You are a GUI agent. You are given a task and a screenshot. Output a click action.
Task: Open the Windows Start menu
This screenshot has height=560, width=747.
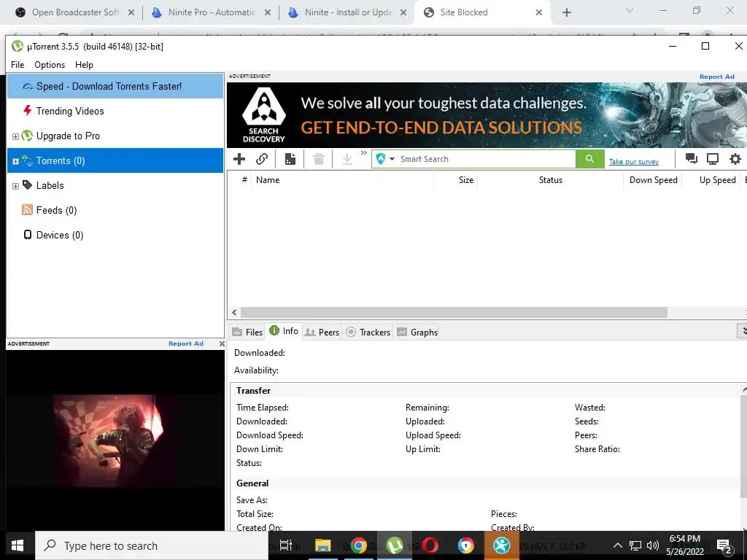pos(18,545)
